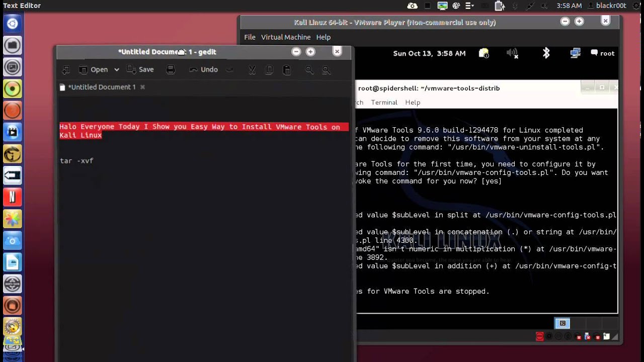Click the display monitor indicator in top panel
The width and height of the screenshot is (644, 362).
[x=442, y=6]
